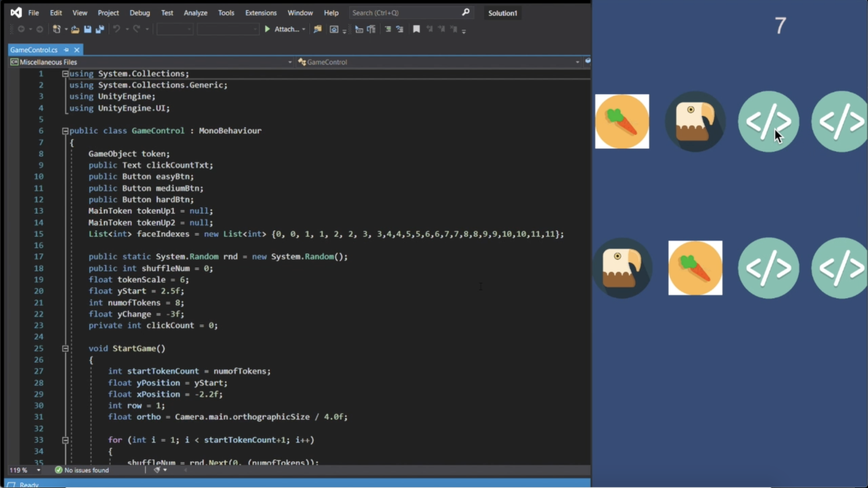Click the Open File folder icon

pos(75,29)
